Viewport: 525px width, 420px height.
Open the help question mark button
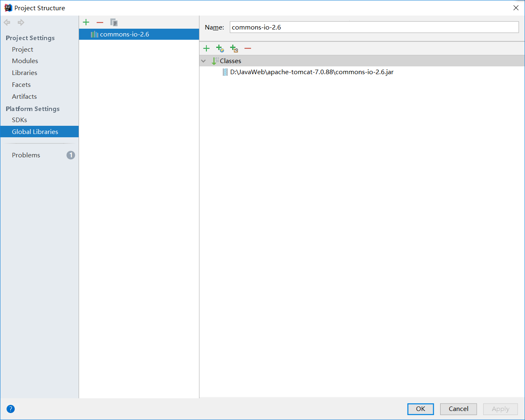pyautogui.click(x=11, y=409)
